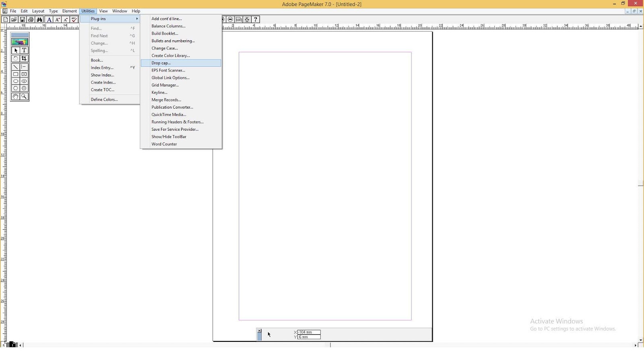644x362 pixels.
Task: Choose Define Colors... in the Utilities menu
Action: 110,99
